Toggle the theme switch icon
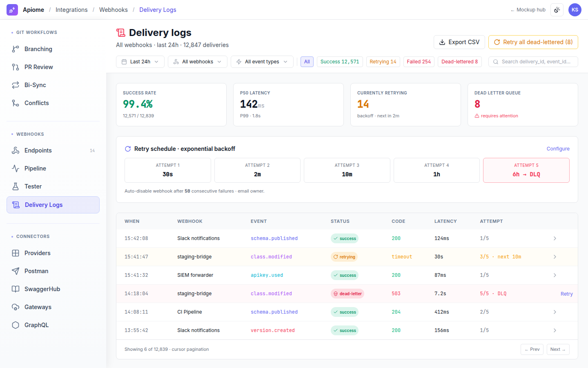This screenshot has width=588, height=368. pyautogui.click(x=557, y=10)
